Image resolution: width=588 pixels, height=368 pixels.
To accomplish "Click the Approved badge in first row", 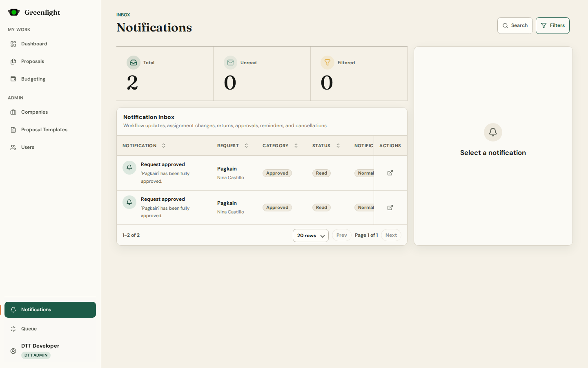I will pos(277,173).
